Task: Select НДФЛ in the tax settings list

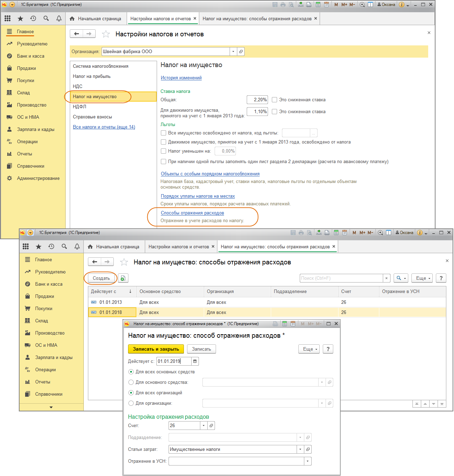Action: 80,107
